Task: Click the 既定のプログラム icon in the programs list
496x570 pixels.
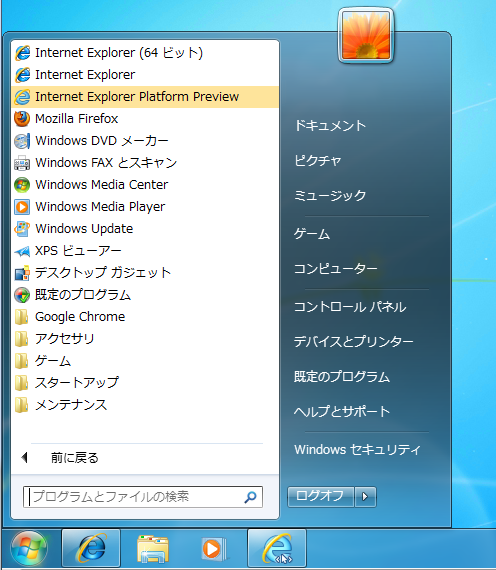Action: 22,295
